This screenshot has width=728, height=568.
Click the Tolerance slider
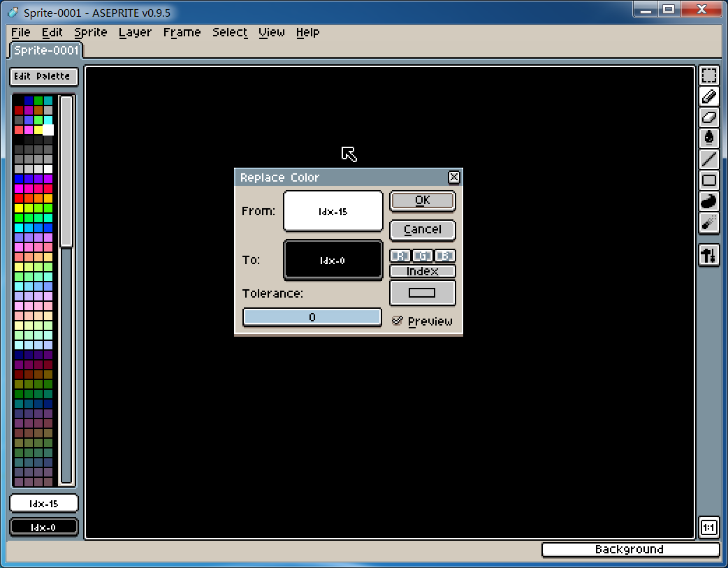(312, 317)
